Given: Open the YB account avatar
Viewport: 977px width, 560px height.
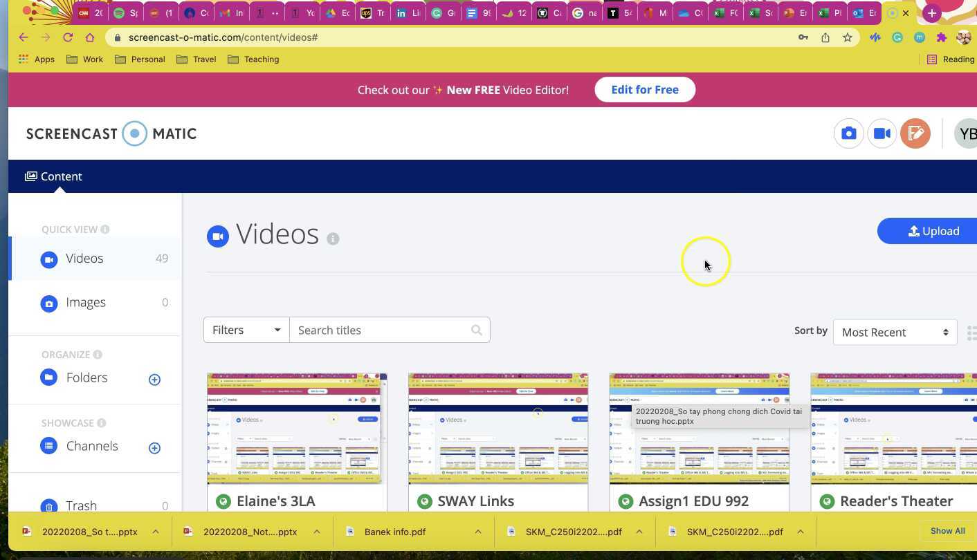Looking at the screenshot, I should click(966, 133).
